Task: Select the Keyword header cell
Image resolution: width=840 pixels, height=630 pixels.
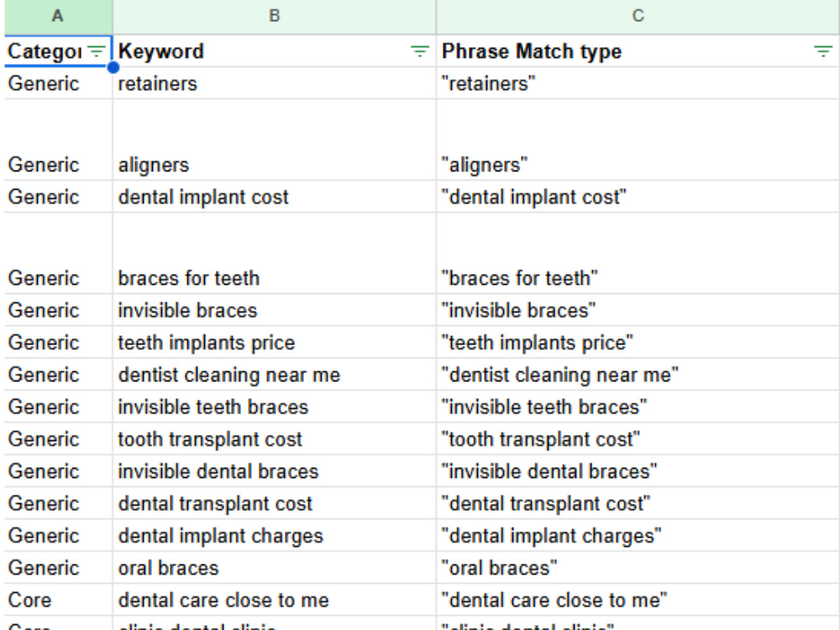Action: 275,51
